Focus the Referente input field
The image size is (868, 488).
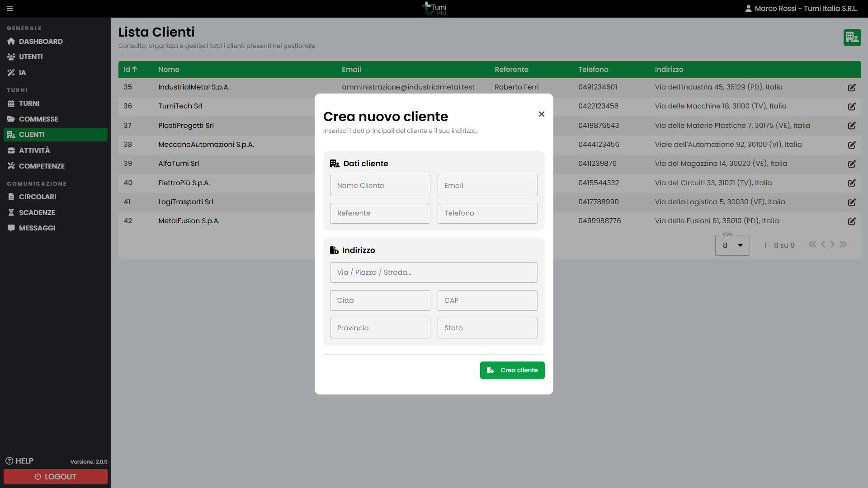pos(380,213)
